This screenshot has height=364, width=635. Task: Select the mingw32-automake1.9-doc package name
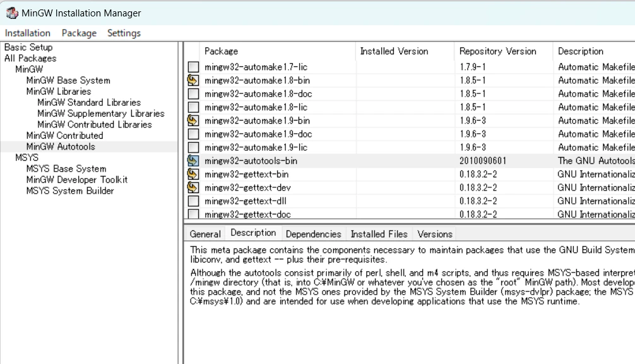coord(258,134)
